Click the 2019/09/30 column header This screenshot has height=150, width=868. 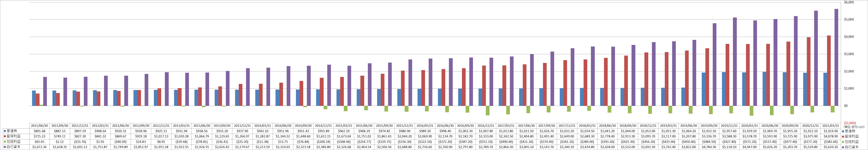click(x=709, y=126)
